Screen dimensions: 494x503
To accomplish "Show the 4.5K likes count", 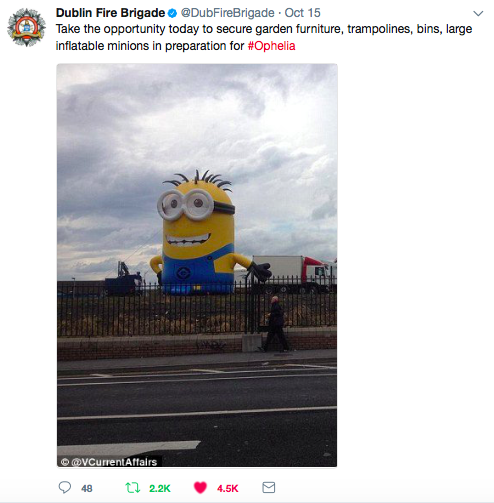I will pyautogui.click(x=228, y=488).
